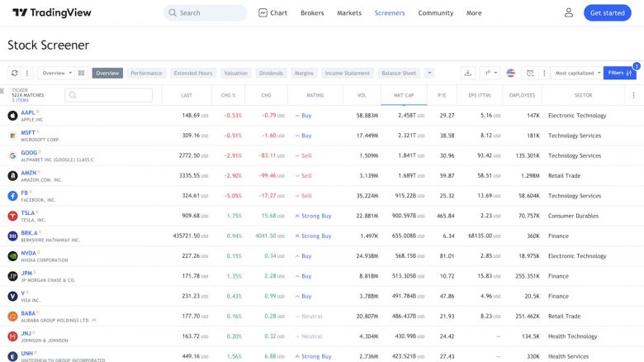
Task: Refresh the screener with the reload icon
Action: pos(14,73)
